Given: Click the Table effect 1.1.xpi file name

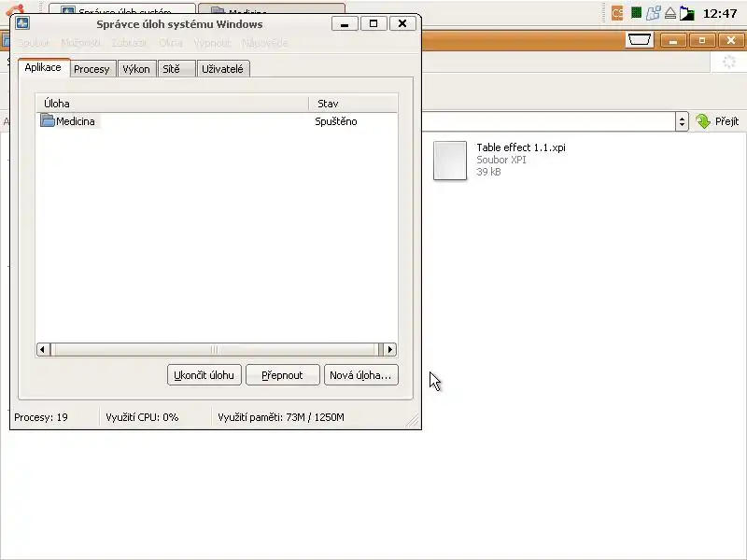Looking at the screenshot, I should click(521, 147).
